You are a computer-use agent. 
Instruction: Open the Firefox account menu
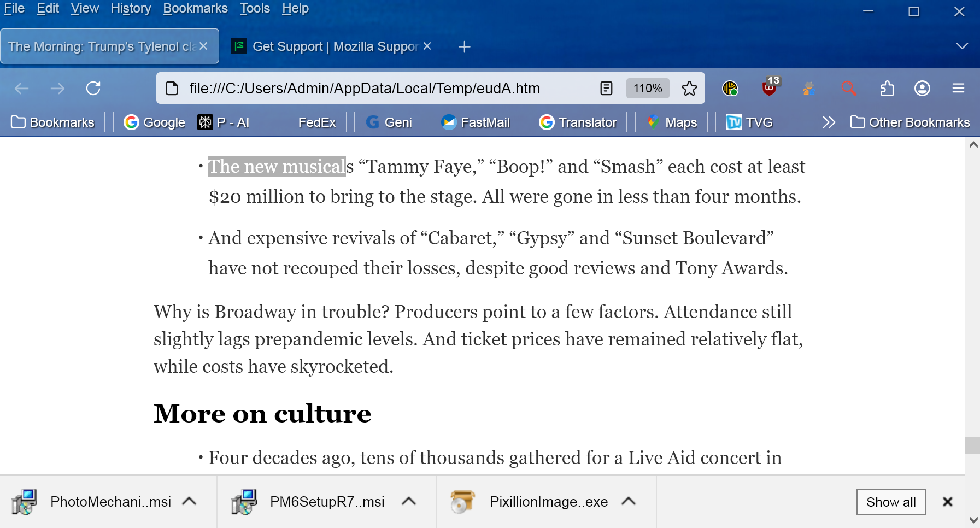pos(922,88)
